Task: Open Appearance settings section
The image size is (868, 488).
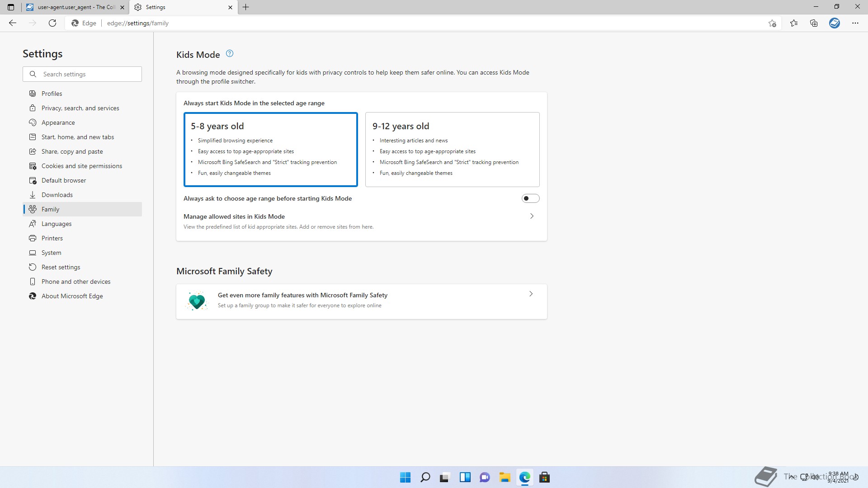Action: 82,122
